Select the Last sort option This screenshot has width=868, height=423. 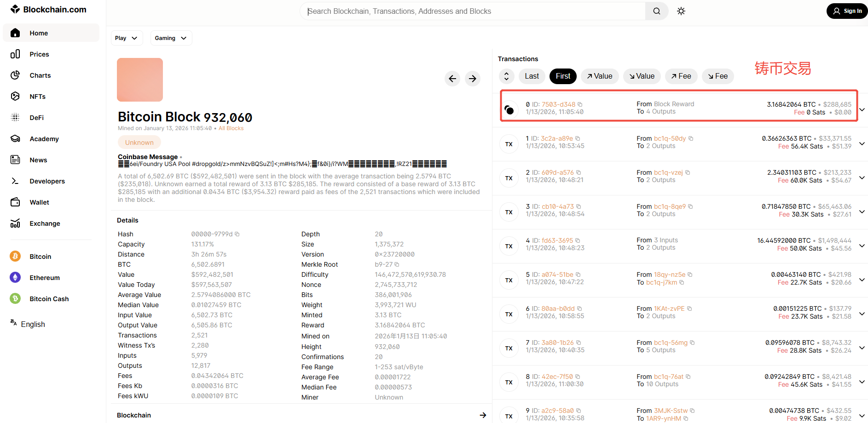(x=532, y=76)
